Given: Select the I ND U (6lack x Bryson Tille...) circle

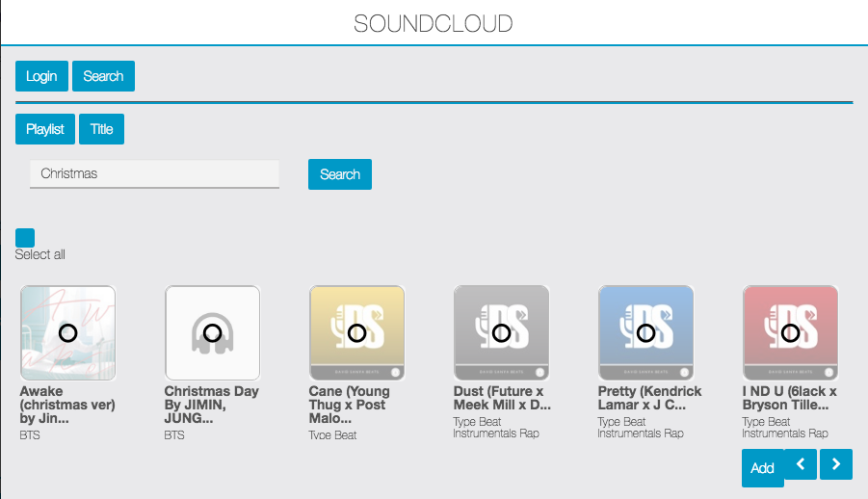Looking at the screenshot, I should pyautogui.click(x=791, y=333).
